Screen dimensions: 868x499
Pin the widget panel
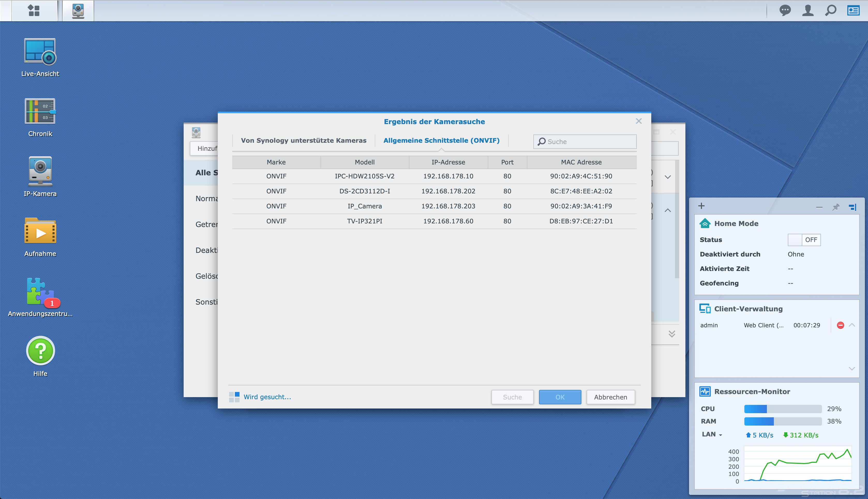(836, 207)
